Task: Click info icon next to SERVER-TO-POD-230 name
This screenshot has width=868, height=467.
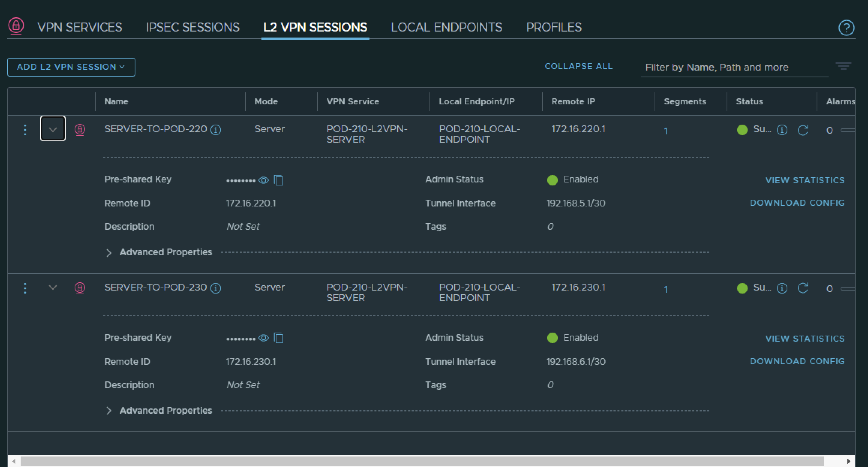Action: [x=216, y=288]
